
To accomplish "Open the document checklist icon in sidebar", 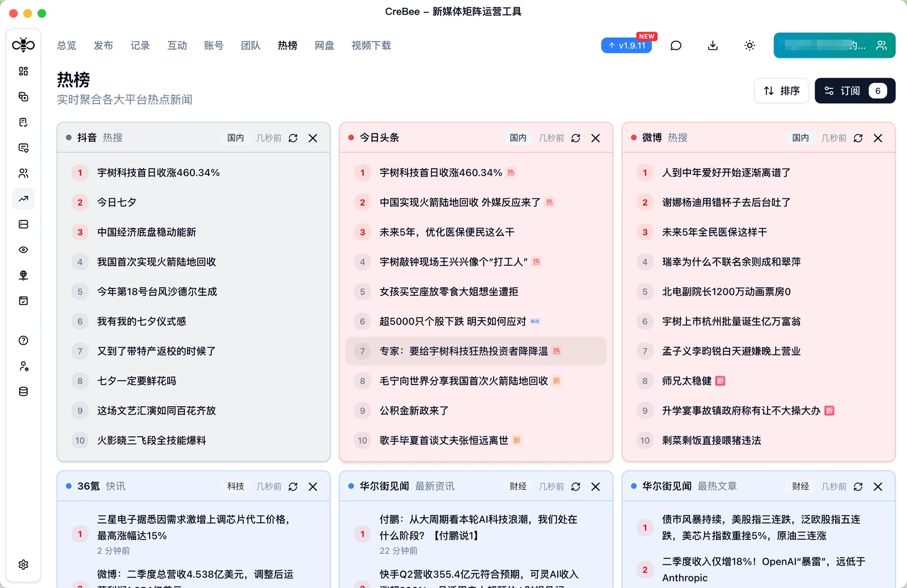I will click(x=23, y=122).
